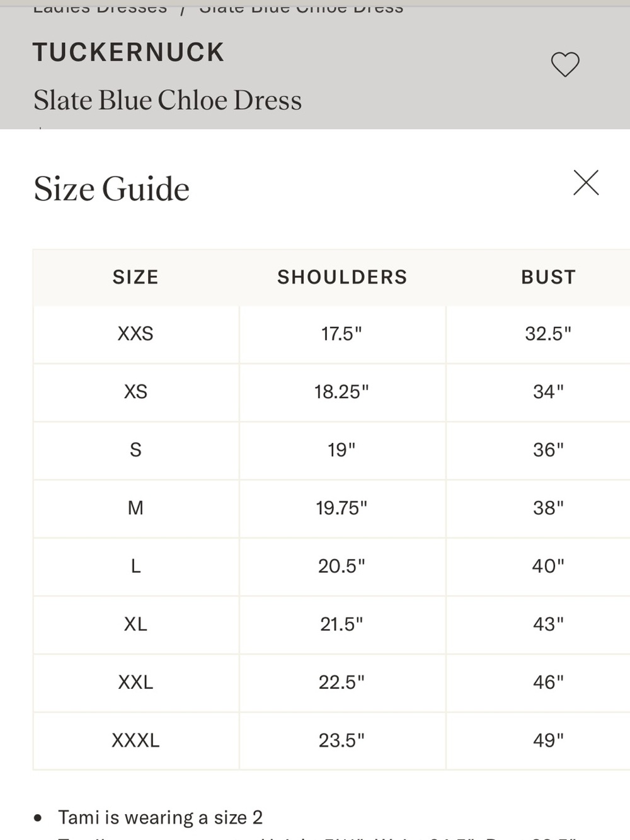
Task: Click the SIZE column header
Action: pyautogui.click(x=135, y=277)
